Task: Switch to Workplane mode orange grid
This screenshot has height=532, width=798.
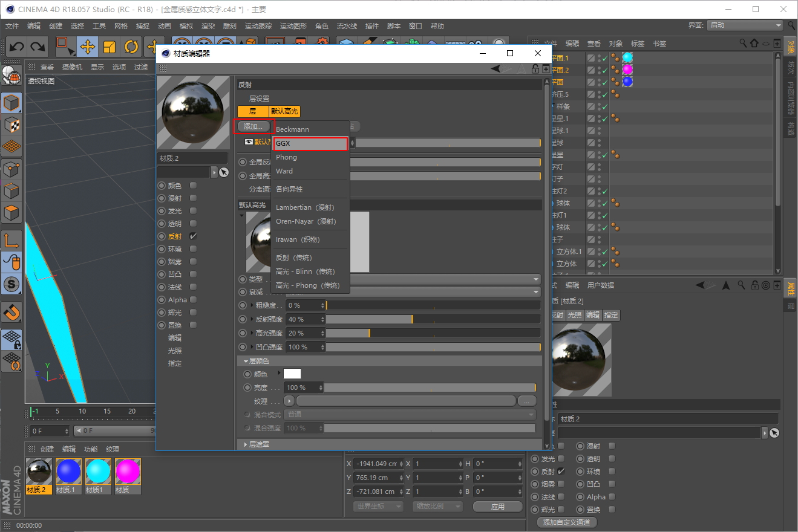Action: pyautogui.click(x=12, y=146)
